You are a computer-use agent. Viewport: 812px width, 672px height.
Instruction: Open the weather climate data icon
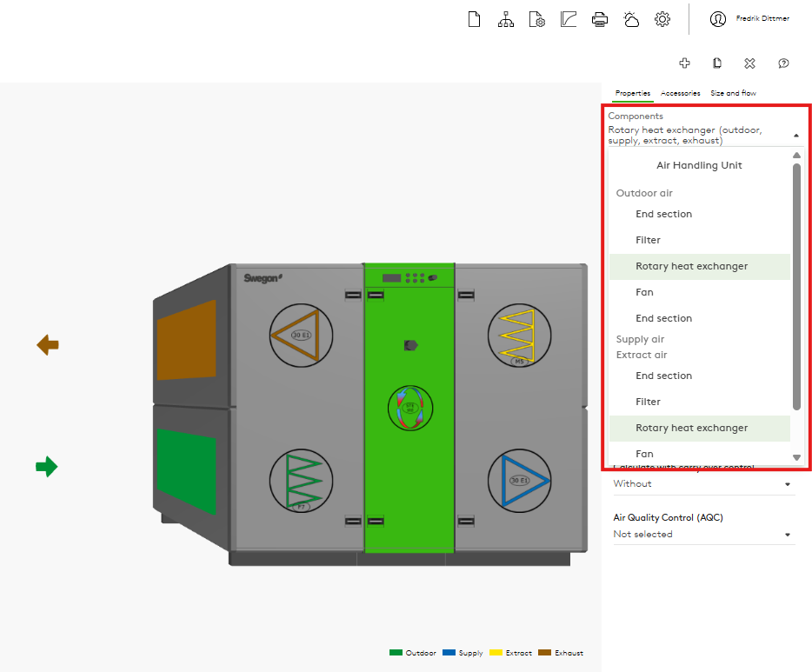[x=631, y=19]
